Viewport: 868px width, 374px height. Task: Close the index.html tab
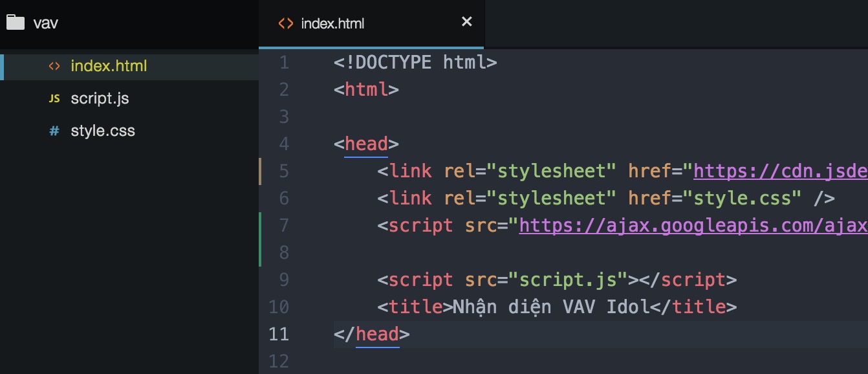tap(466, 22)
